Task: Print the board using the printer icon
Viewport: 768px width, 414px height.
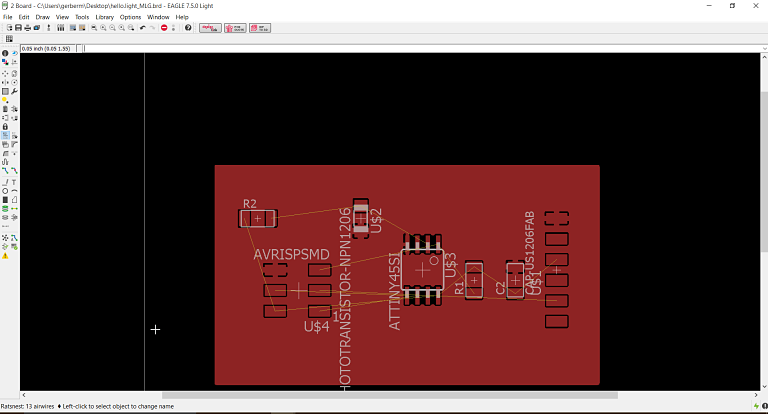Action: point(27,28)
